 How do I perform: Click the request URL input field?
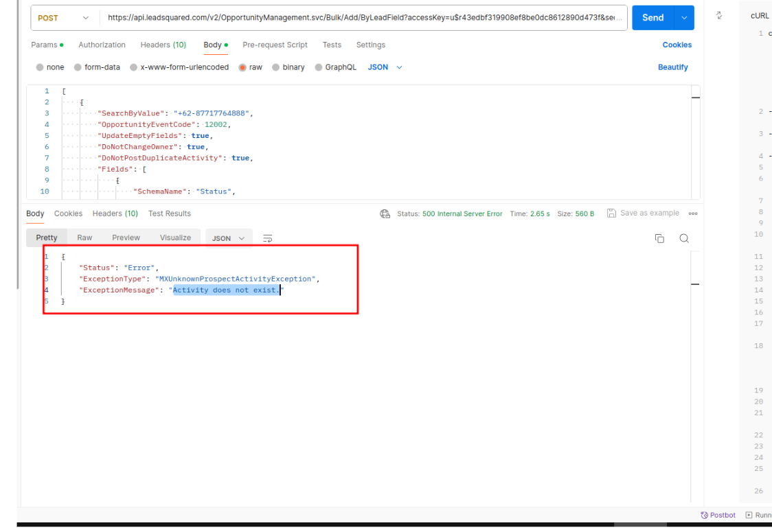pos(364,18)
